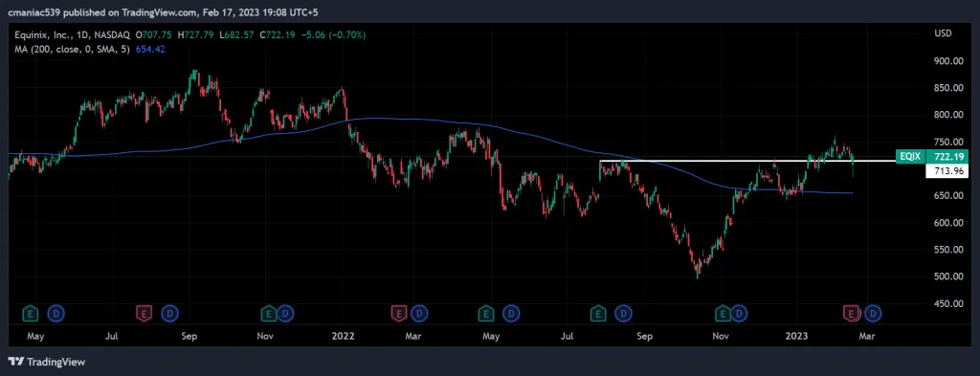The height and width of the screenshot is (376, 980).
Task: Click the 722.19 current price label on the axis
Action: pos(947,156)
